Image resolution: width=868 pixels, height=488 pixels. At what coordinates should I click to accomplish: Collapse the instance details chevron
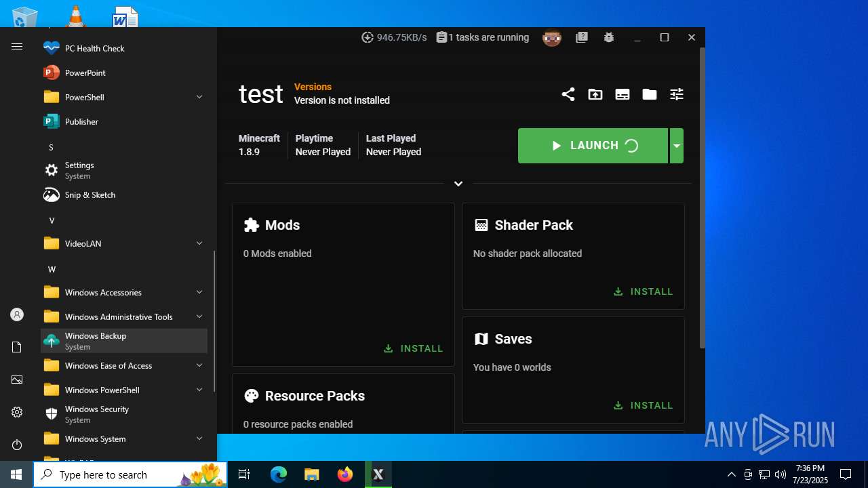pos(458,184)
